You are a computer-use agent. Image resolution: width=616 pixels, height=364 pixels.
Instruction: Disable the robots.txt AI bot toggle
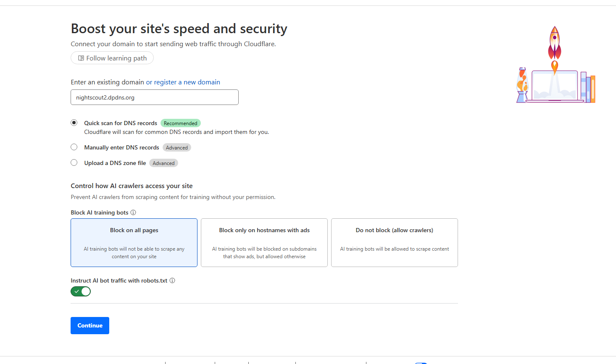81,291
